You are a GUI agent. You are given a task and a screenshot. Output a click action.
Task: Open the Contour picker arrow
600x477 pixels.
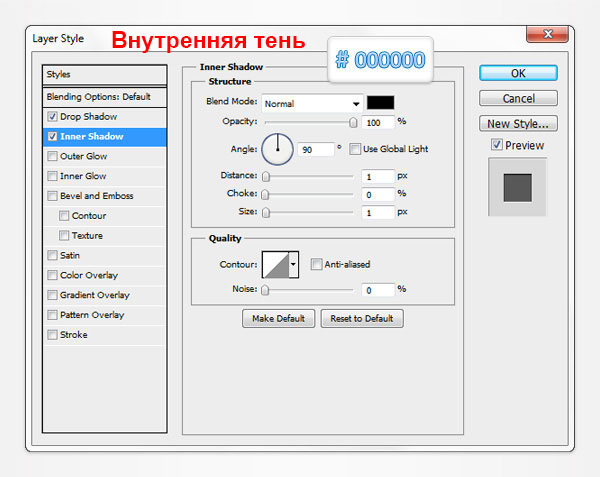click(x=293, y=264)
